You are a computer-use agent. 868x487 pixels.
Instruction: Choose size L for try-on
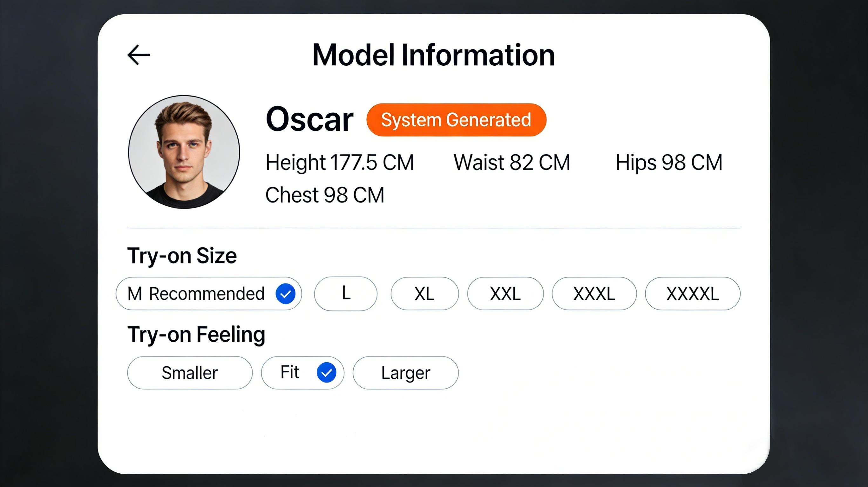point(346,293)
